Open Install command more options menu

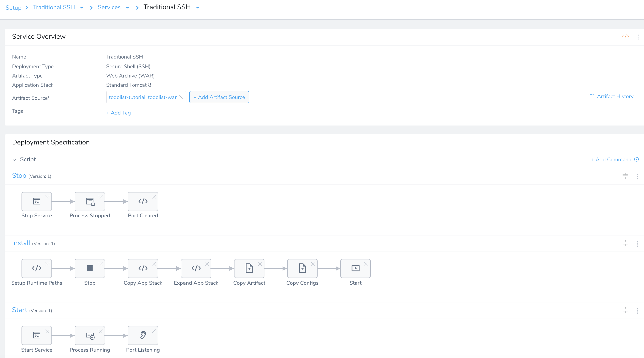click(637, 244)
